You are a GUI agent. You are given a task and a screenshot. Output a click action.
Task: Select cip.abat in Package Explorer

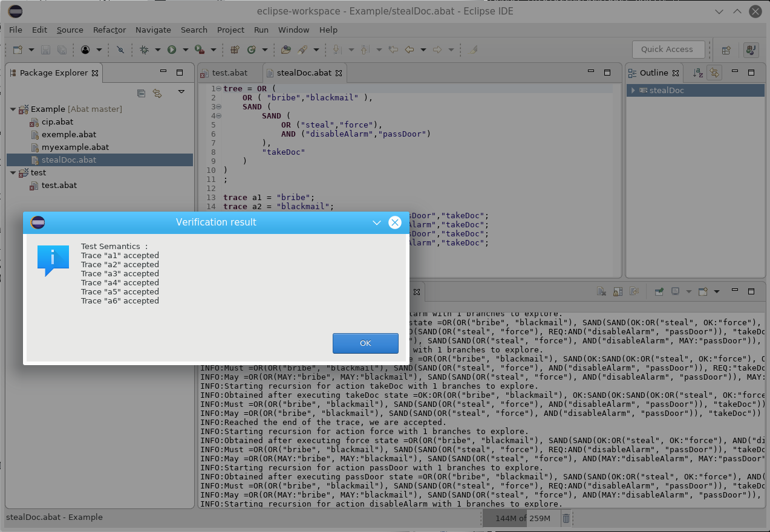pyautogui.click(x=57, y=122)
